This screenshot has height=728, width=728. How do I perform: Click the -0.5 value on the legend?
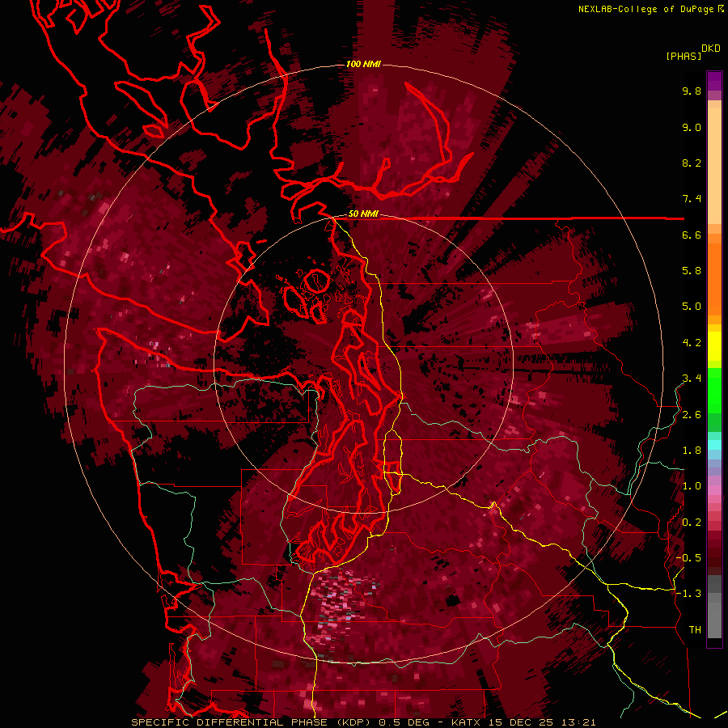pos(689,557)
